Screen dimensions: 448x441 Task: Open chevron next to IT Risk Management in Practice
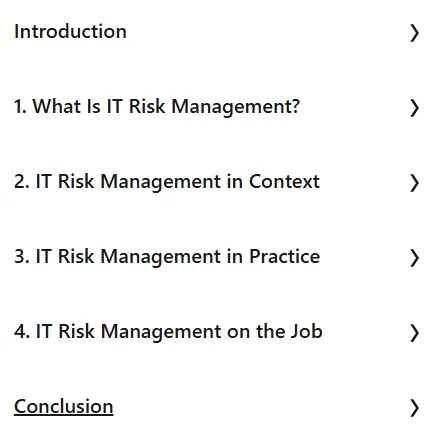pyautogui.click(x=414, y=258)
